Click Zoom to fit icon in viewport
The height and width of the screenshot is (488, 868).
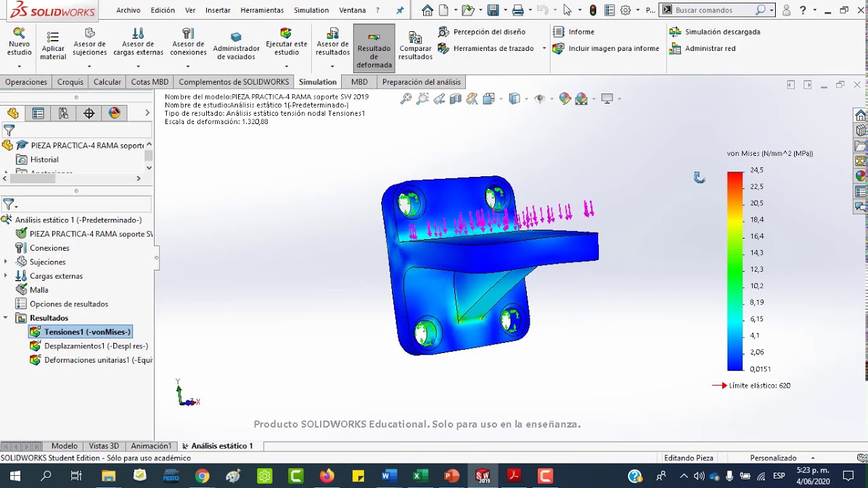(406, 99)
